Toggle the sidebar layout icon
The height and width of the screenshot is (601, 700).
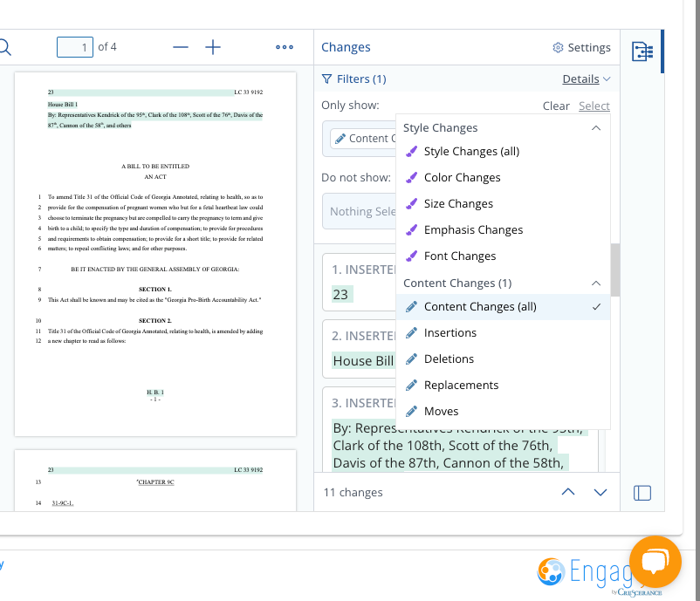[x=642, y=493]
